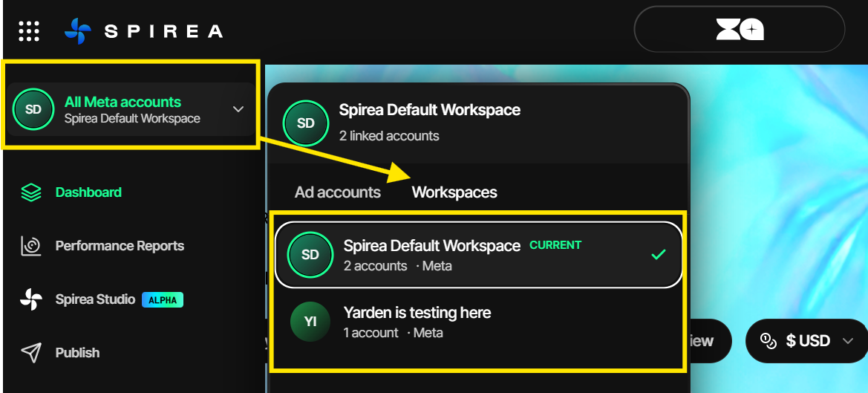This screenshot has width=868, height=393.
Task: Click the coins icon beside USD
Action: 769,341
